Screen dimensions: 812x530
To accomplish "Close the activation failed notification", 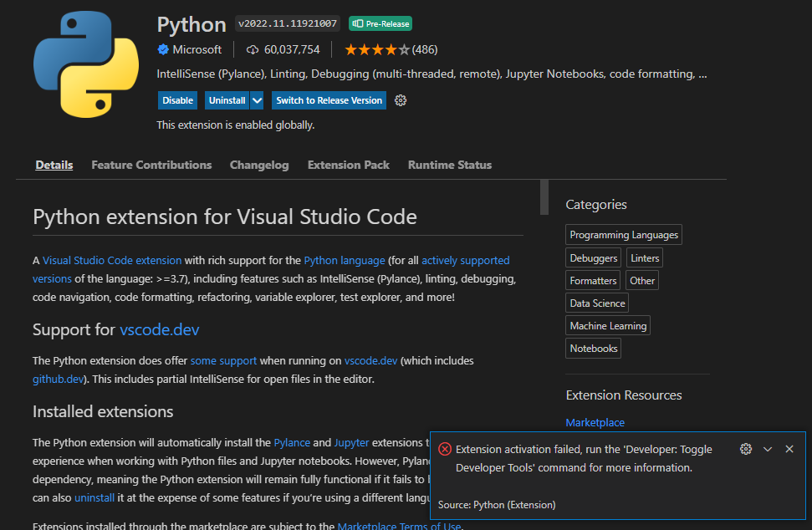I will pyautogui.click(x=789, y=449).
